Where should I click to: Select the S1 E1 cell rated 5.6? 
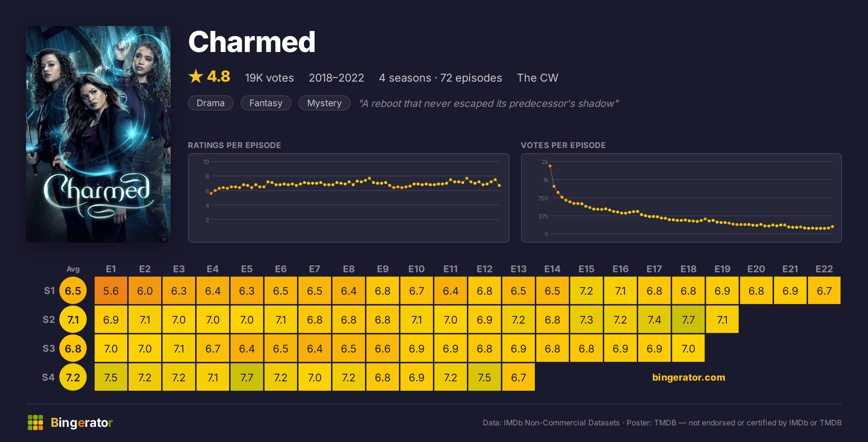click(x=111, y=290)
